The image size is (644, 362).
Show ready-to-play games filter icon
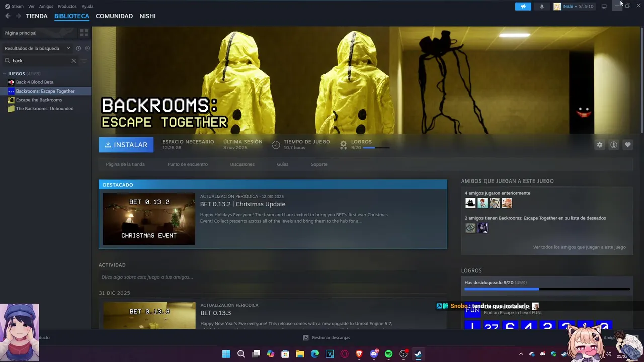(87, 48)
